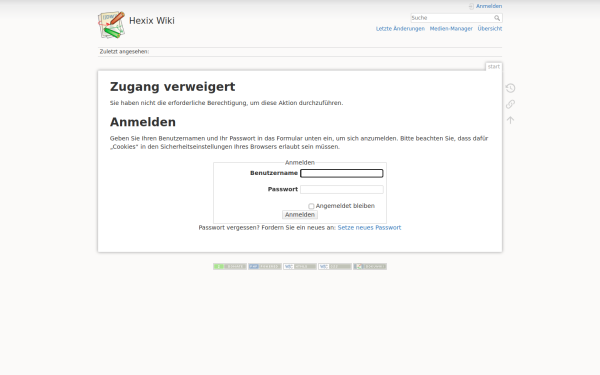600x375 pixels.
Task: Open the Hexix Wiki title link
Action: click(x=152, y=21)
